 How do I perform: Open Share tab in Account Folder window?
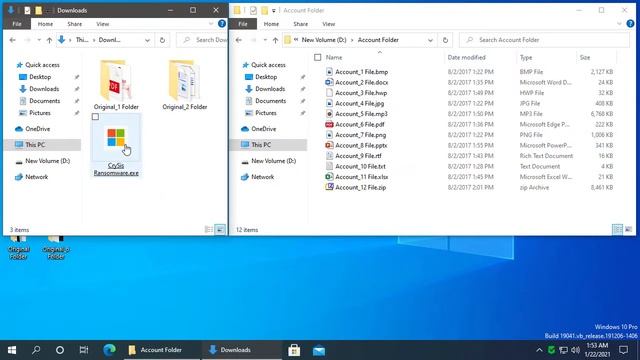pyautogui.click(x=301, y=24)
